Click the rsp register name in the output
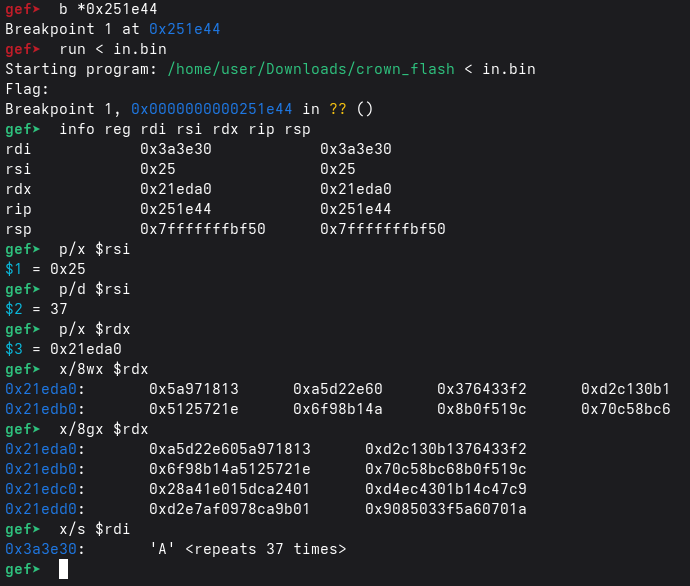The image size is (690, 586). tap(18, 229)
